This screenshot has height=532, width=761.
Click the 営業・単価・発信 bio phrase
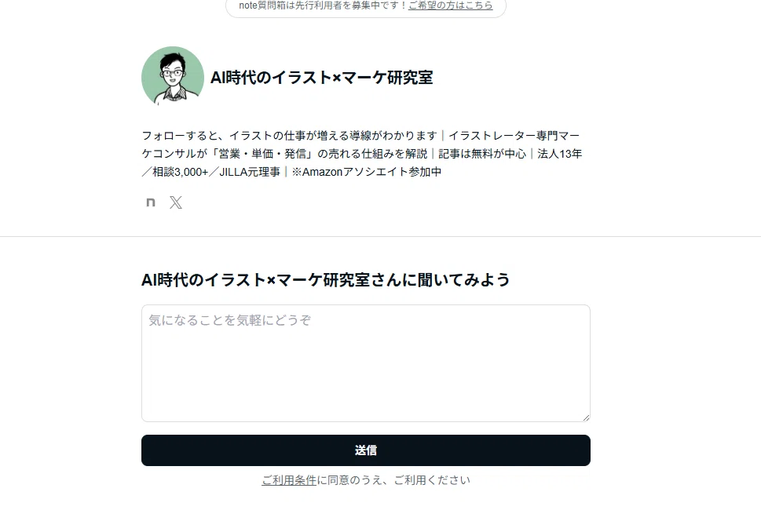point(262,154)
